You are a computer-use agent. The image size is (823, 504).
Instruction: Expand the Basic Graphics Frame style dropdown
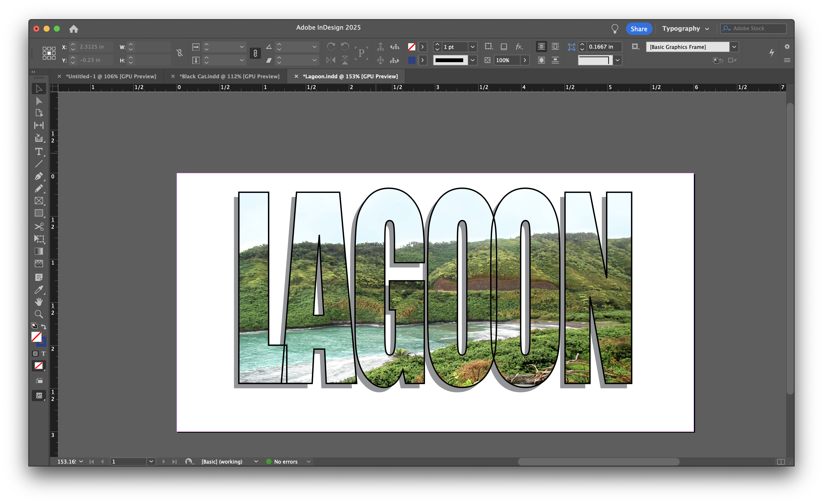pyautogui.click(x=734, y=47)
